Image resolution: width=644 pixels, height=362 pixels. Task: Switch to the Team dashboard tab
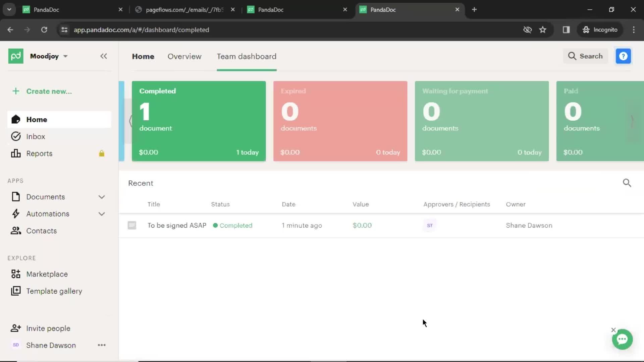point(247,56)
